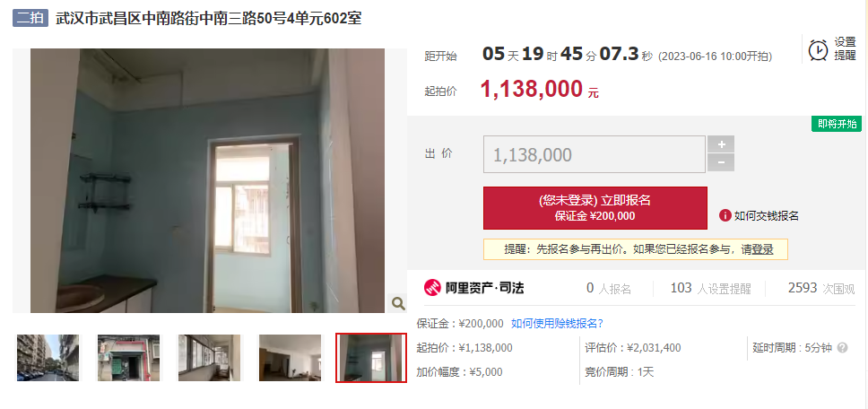Click the large main property photo
Screen dimensions: 868x409
point(208,180)
